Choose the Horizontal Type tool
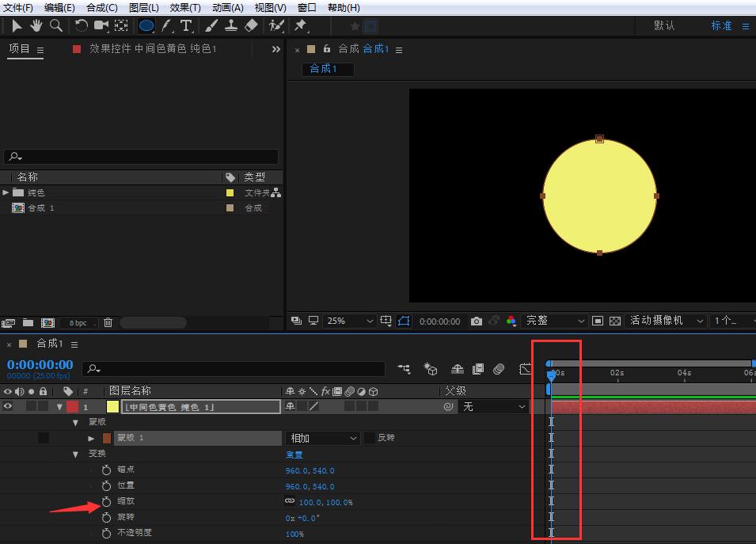The image size is (756, 544). [x=186, y=26]
